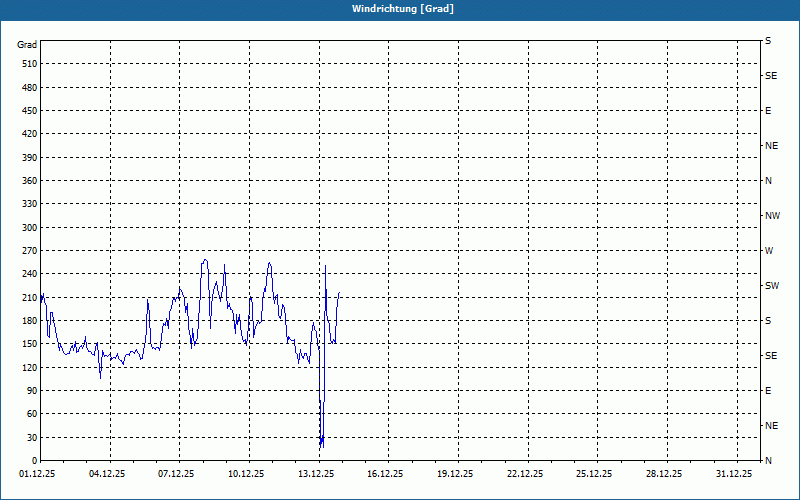The image size is (800, 500).
Task: Click the date label "13.12.25"
Action: point(316,474)
